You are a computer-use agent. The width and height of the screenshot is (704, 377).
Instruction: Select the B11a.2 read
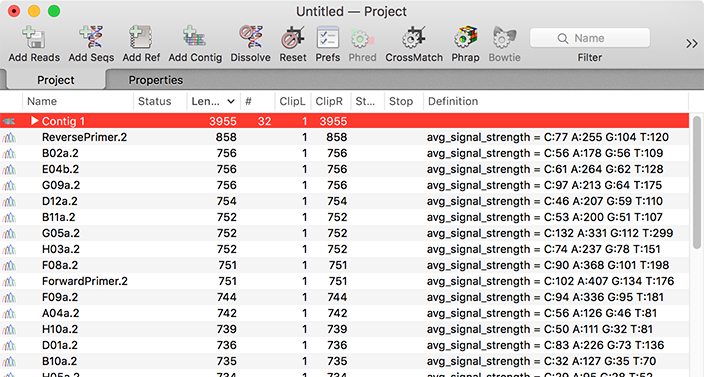pos(344,217)
